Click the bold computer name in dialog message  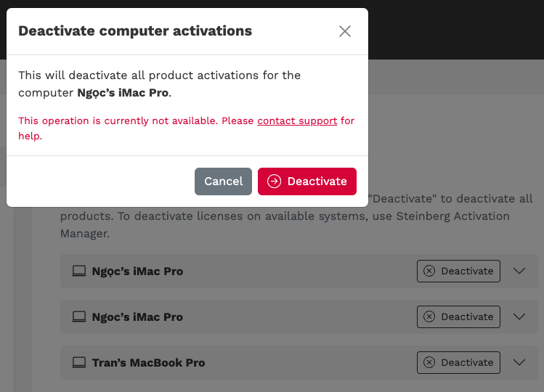click(123, 93)
